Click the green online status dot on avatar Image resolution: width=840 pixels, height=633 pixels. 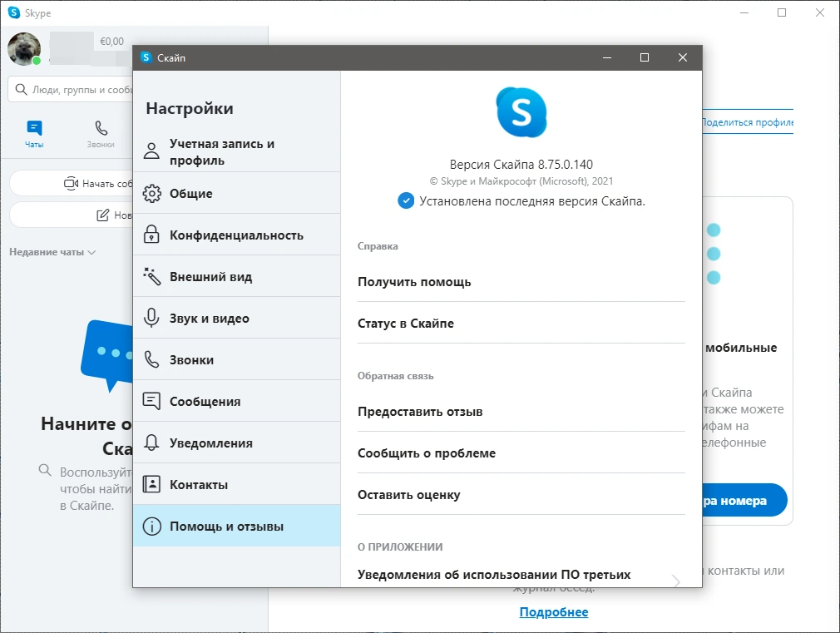click(x=37, y=61)
